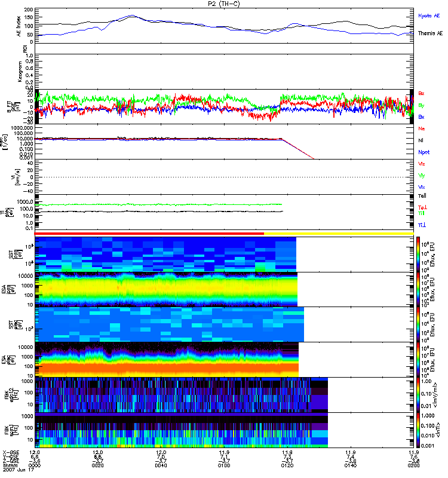The width and height of the screenshot is (448, 478).
Task: Select the red Te perpendicular legend label
Action: click(423, 207)
